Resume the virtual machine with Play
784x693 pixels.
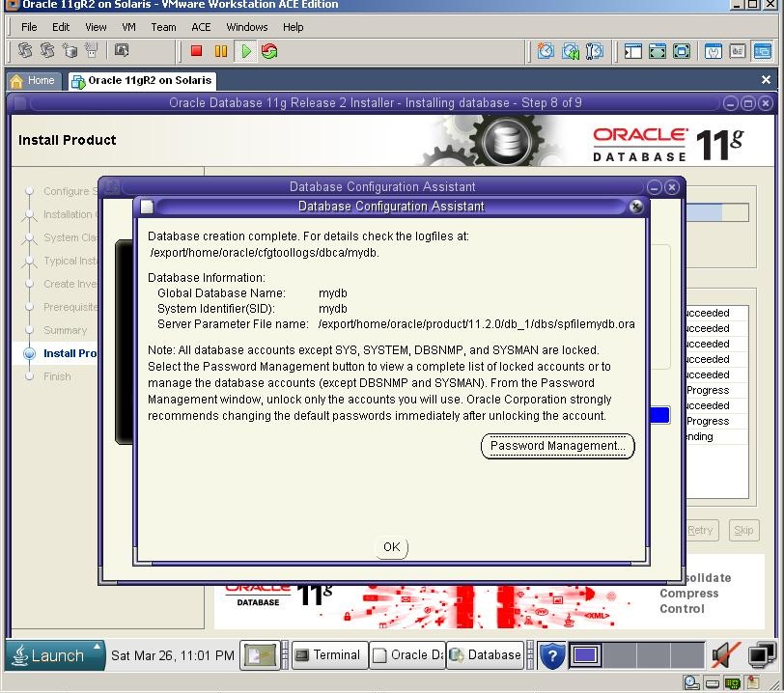(246, 51)
